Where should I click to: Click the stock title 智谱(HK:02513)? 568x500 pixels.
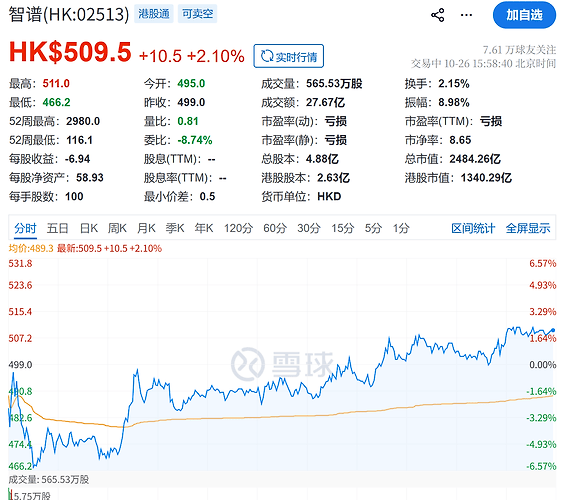pyautogui.click(x=69, y=14)
